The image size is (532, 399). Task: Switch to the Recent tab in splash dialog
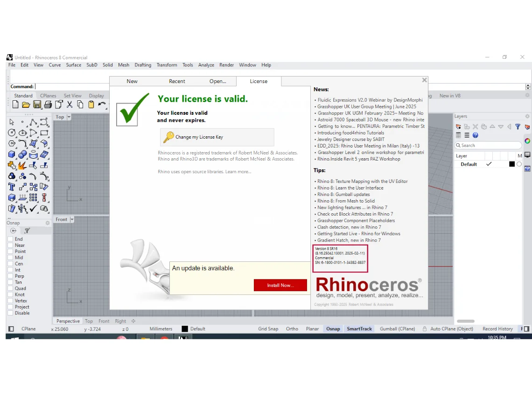tap(177, 81)
